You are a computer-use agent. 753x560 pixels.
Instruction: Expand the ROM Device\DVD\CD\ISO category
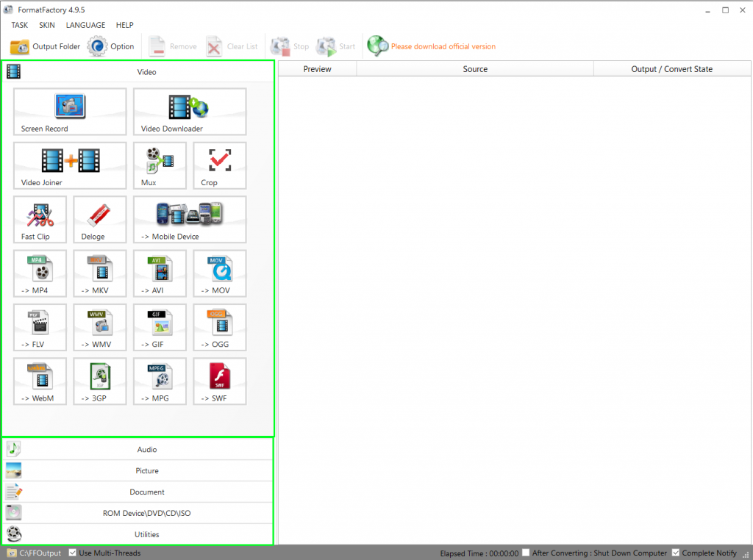click(138, 513)
